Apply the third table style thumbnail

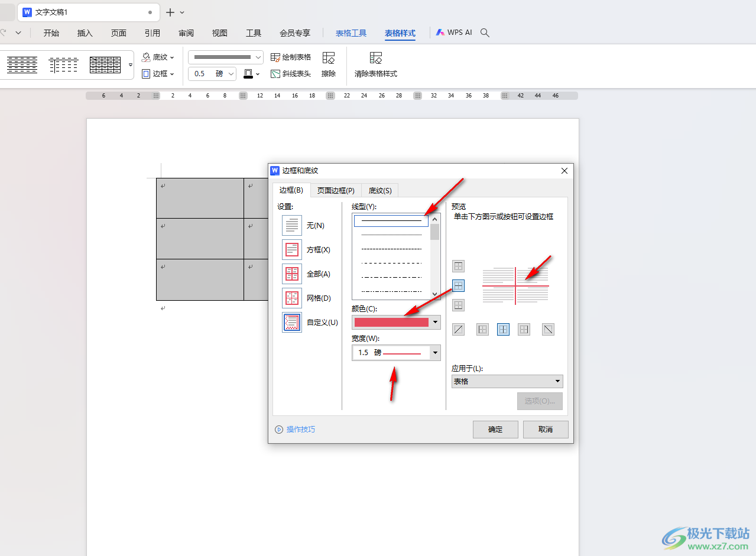click(105, 65)
